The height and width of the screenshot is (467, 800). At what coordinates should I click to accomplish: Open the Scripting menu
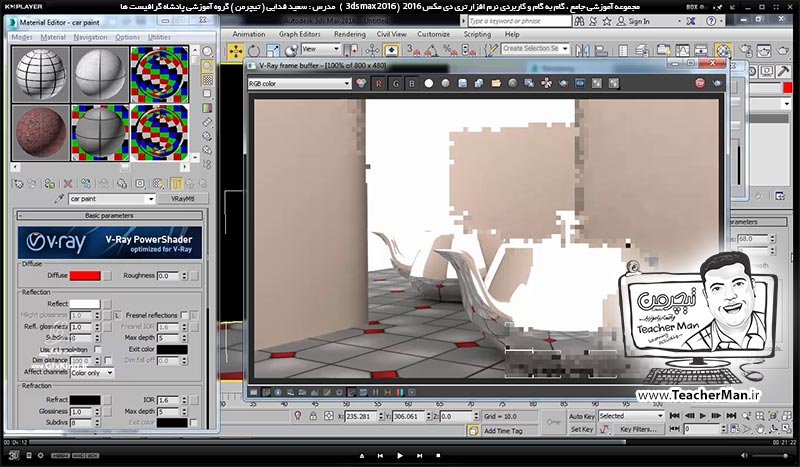477,34
